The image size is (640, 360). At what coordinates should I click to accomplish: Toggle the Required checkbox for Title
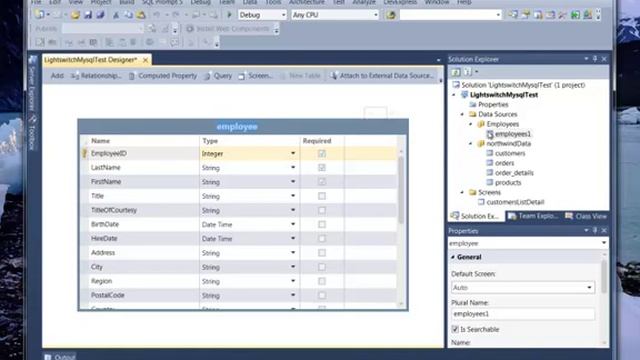[322, 196]
